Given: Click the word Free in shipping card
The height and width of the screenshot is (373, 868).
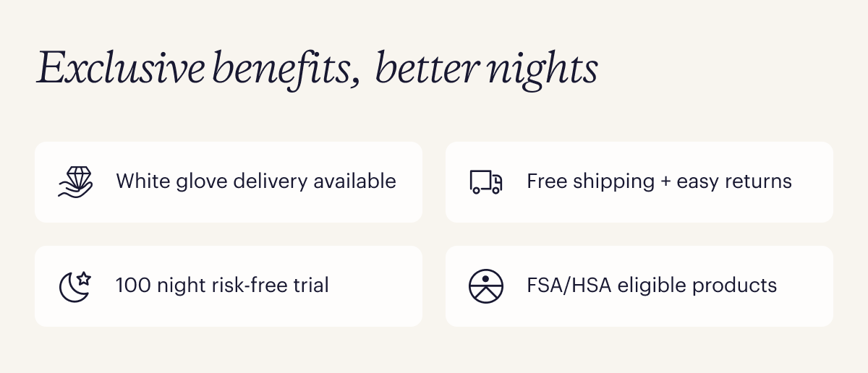Looking at the screenshot, I should 545,181.
